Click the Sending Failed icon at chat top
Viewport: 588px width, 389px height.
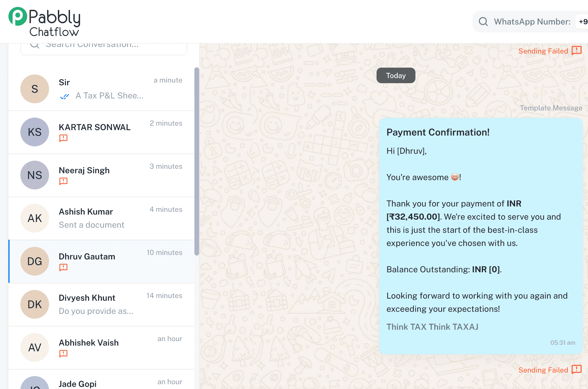[x=576, y=51]
